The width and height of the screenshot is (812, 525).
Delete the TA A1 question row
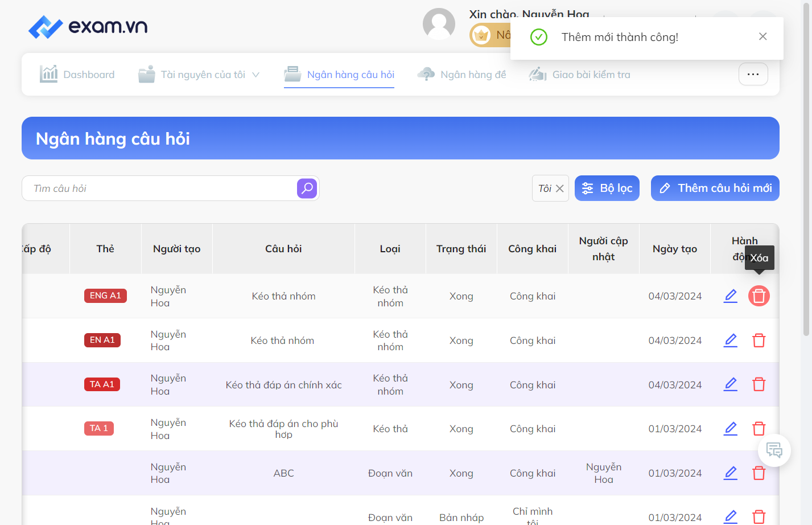pos(759,384)
